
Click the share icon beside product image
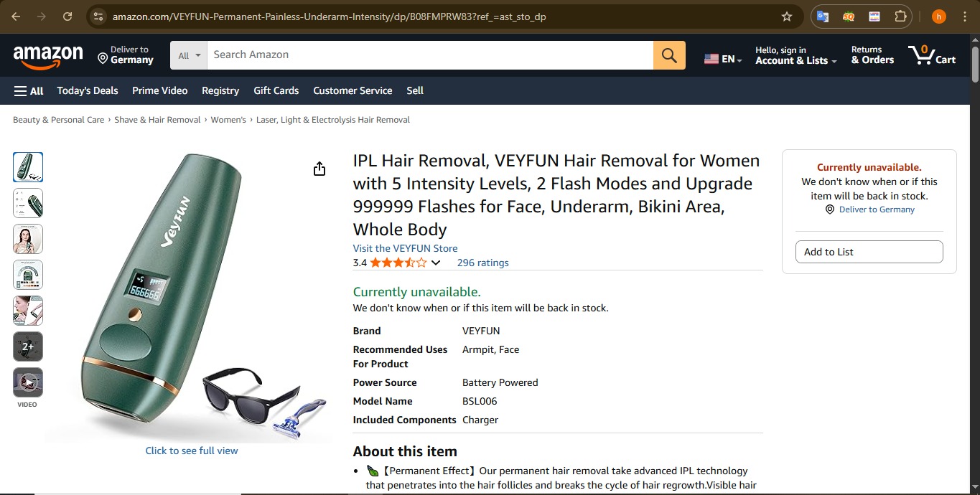tap(319, 169)
